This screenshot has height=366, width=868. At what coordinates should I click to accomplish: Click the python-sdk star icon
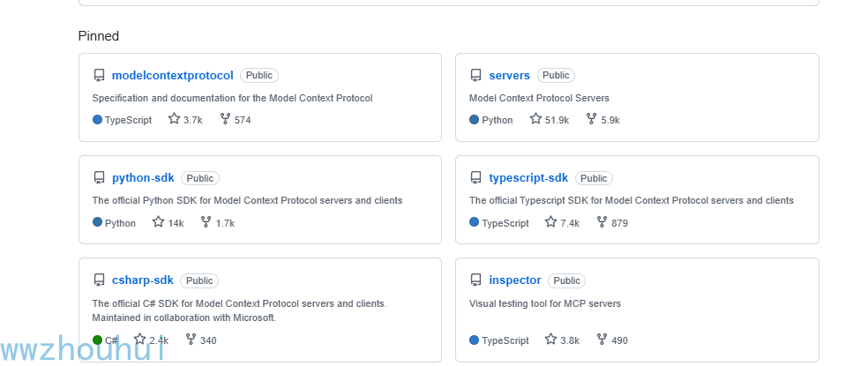tap(159, 222)
